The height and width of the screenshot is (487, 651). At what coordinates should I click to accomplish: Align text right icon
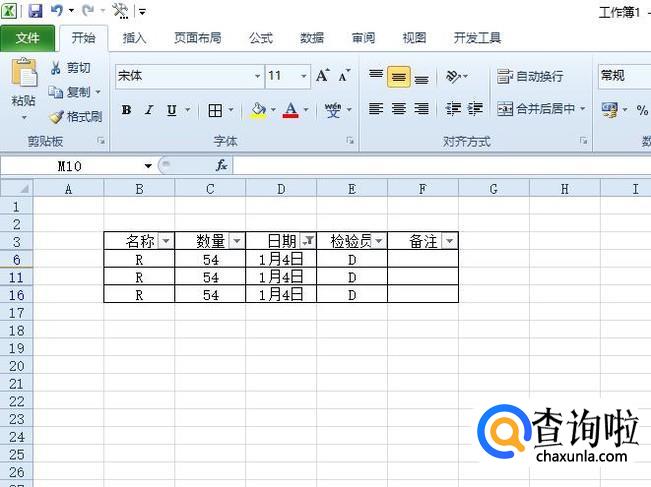tap(421, 109)
